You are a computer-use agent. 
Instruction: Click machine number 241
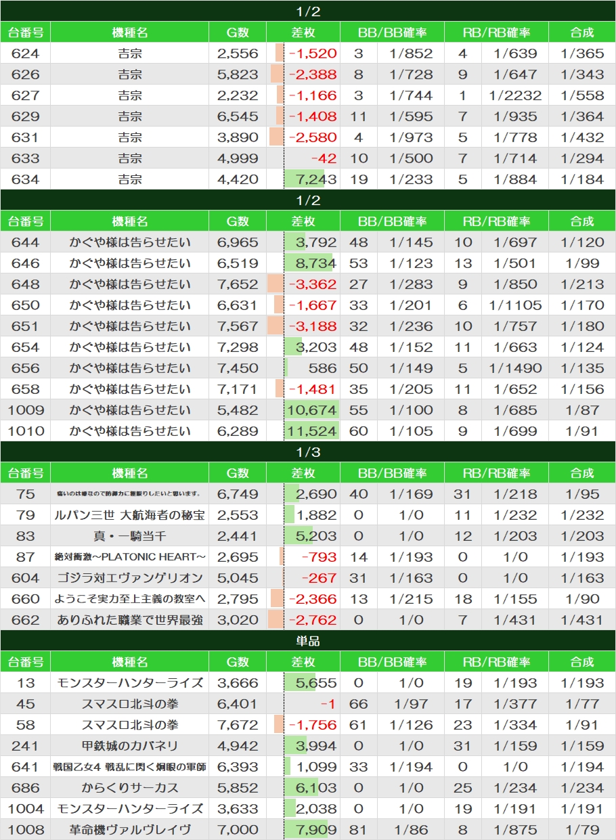26,746
